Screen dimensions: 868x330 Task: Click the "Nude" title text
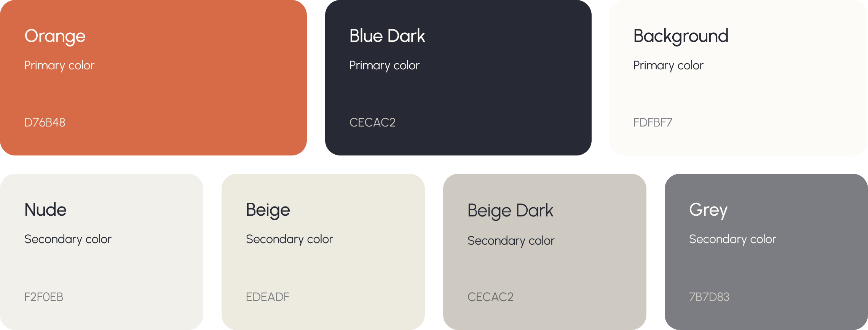click(x=46, y=210)
